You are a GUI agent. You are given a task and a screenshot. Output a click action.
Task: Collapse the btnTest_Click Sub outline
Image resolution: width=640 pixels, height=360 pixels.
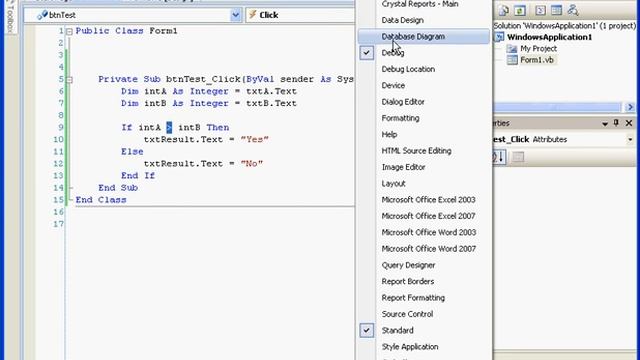click(69, 80)
